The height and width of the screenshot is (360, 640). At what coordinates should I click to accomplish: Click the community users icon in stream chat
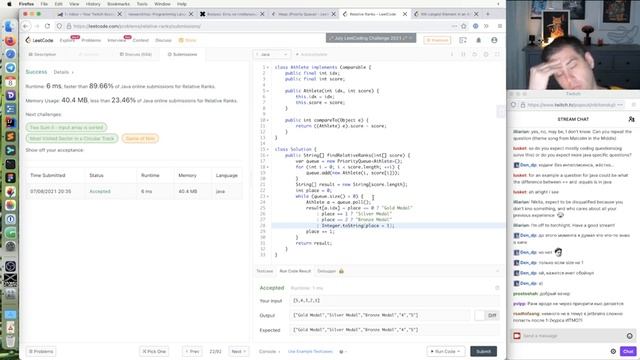pos(631,119)
